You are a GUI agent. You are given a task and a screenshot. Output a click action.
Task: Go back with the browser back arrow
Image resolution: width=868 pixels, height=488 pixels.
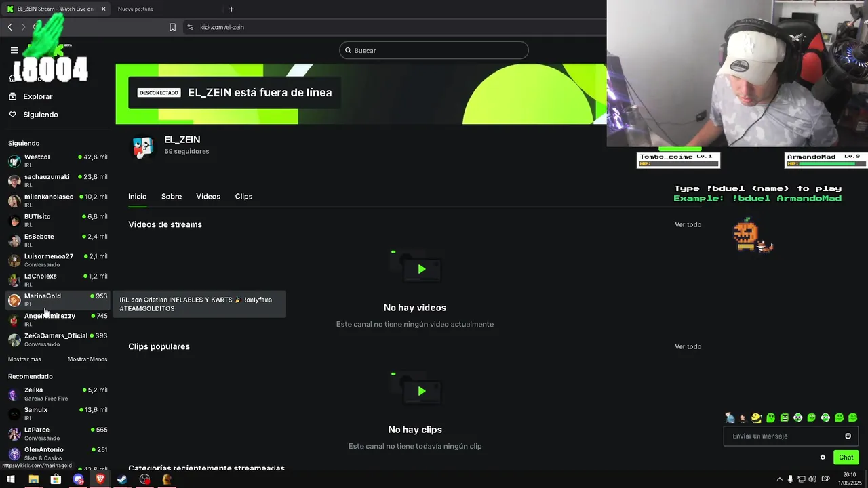coord(10,27)
